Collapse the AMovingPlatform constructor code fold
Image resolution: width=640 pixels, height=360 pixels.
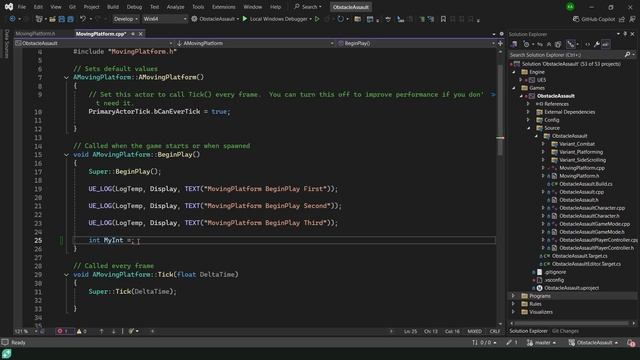[x=66, y=77]
